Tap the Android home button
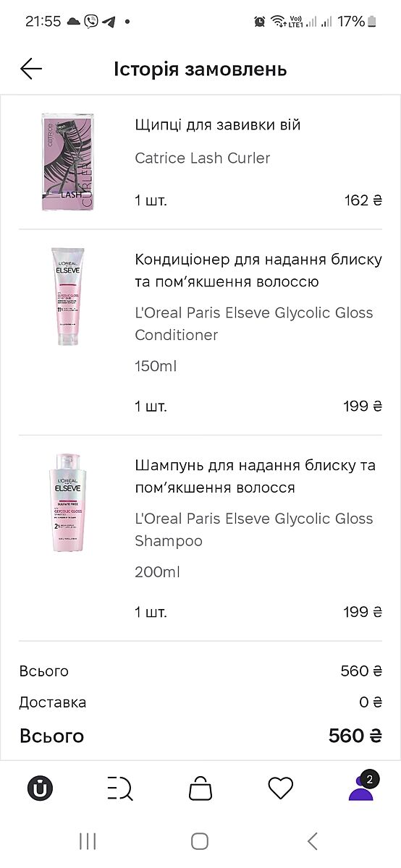401x868 pixels. click(200, 841)
